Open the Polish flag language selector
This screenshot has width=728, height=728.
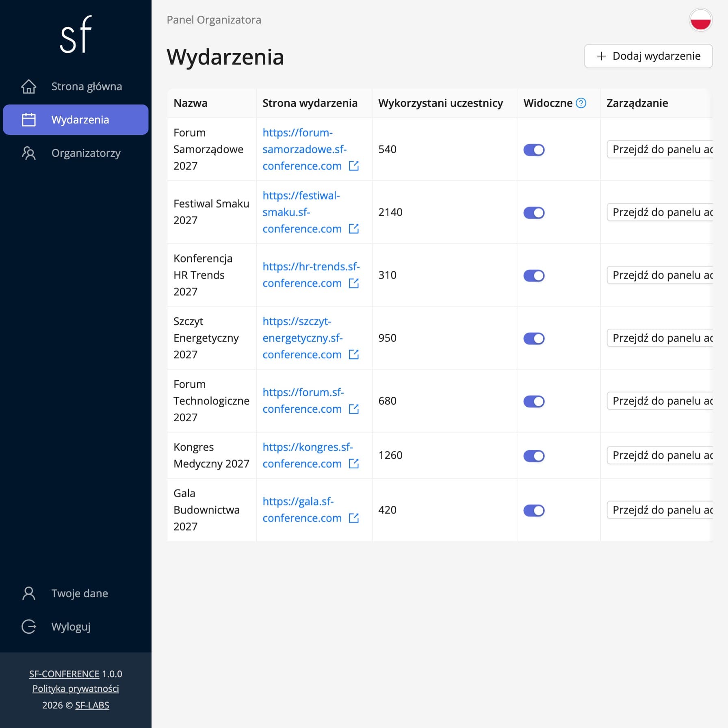click(x=701, y=19)
